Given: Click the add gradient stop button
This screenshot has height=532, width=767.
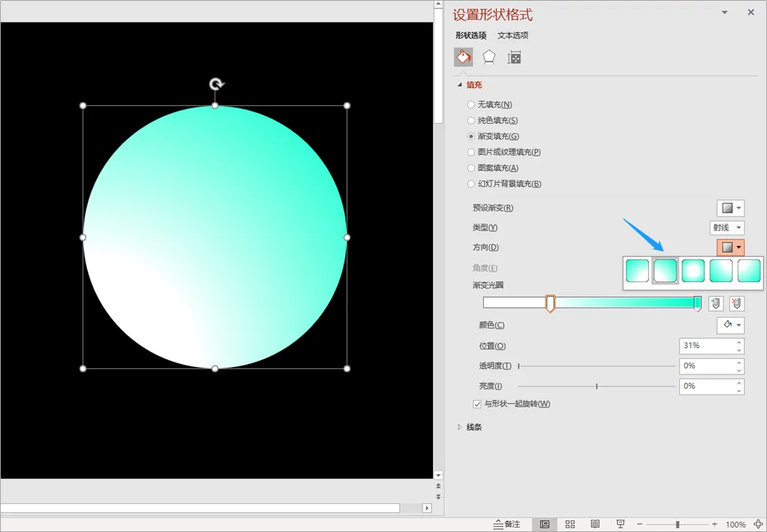Looking at the screenshot, I should pyautogui.click(x=715, y=304).
